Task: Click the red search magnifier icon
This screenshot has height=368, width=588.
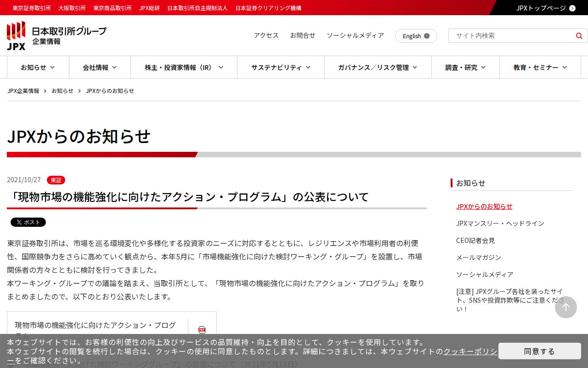Action: pyautogui.click(x=579, y=36)
